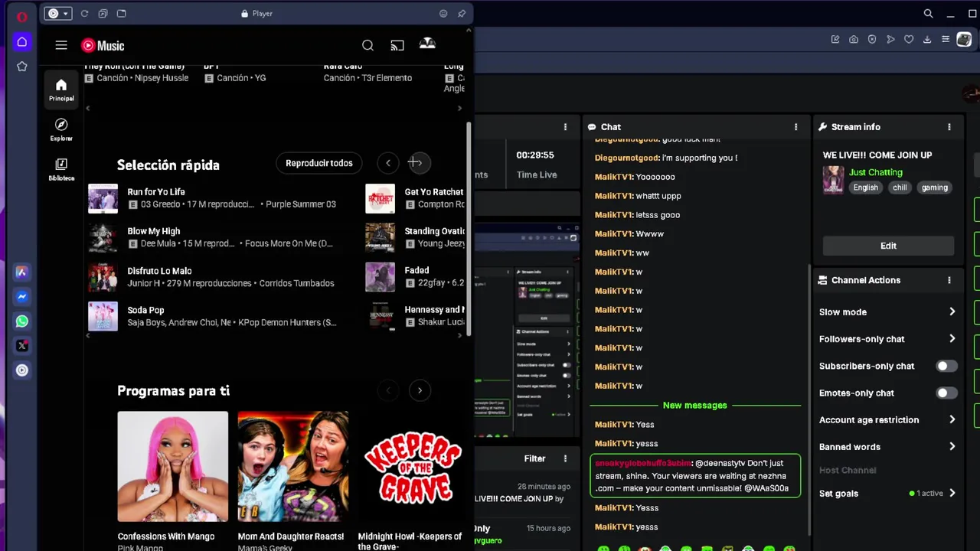The width and height of the screenshot is (980, 551).
Task: Go to Explorar in YouTube Music
Action: pos(61,129)
